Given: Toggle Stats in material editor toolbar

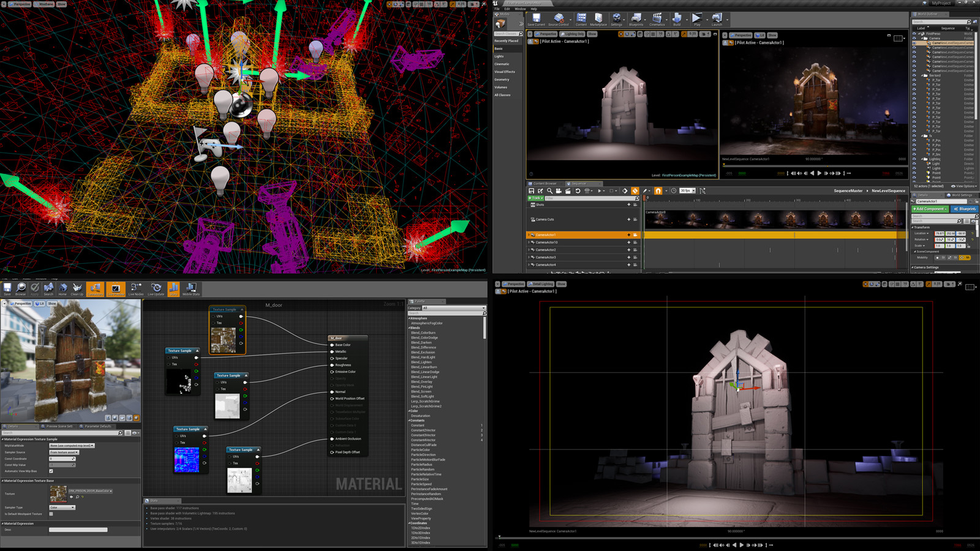Looking at the screenshot, I should [x=174, y=289].
